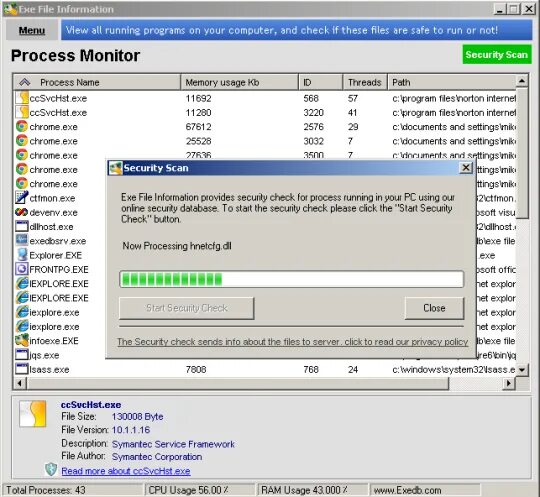Screen dimensions: 540x497
Task: Click the sort arrow icon in Process Name header
Action: [25, 82]
